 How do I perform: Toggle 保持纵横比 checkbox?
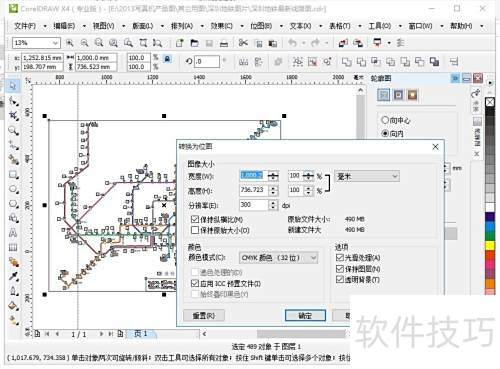click(x=195, y=219)
